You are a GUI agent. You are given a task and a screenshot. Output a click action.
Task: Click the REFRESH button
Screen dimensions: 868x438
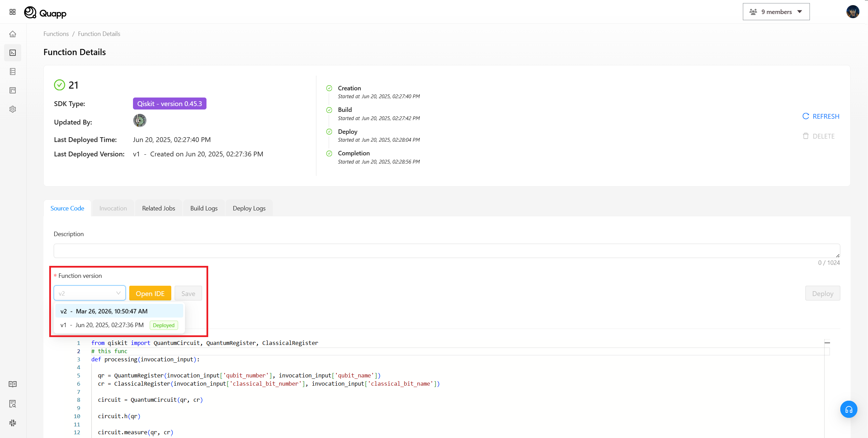point(821,116)
